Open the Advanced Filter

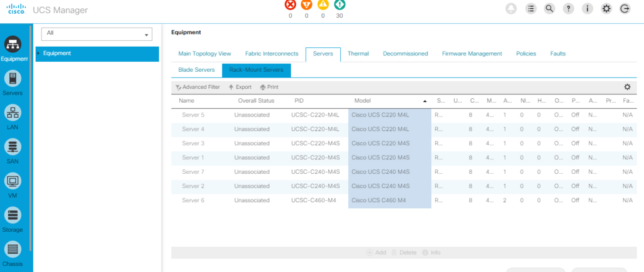[197, 87]
